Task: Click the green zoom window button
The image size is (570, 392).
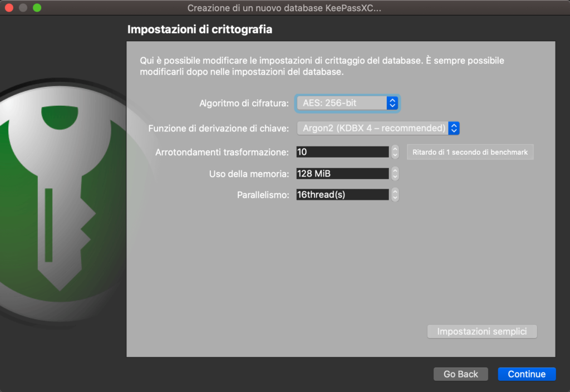Action: (x=37, y=8)
